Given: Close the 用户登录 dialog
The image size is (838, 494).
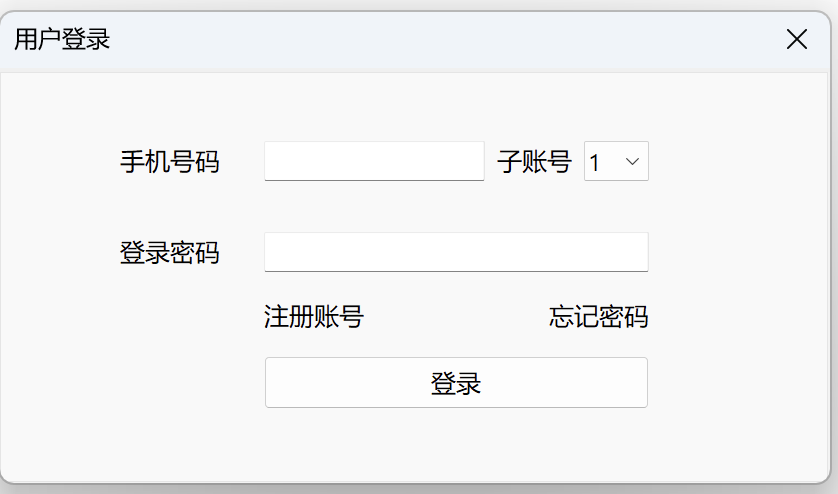Looking at the screenshot, I should coord(797,40).
